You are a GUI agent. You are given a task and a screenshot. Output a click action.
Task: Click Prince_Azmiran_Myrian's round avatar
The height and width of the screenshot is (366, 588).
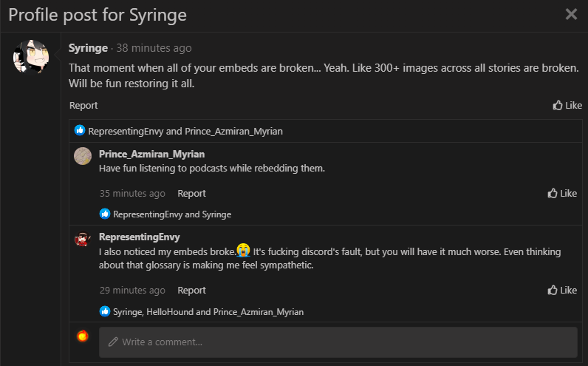click(x=83, y=156)
